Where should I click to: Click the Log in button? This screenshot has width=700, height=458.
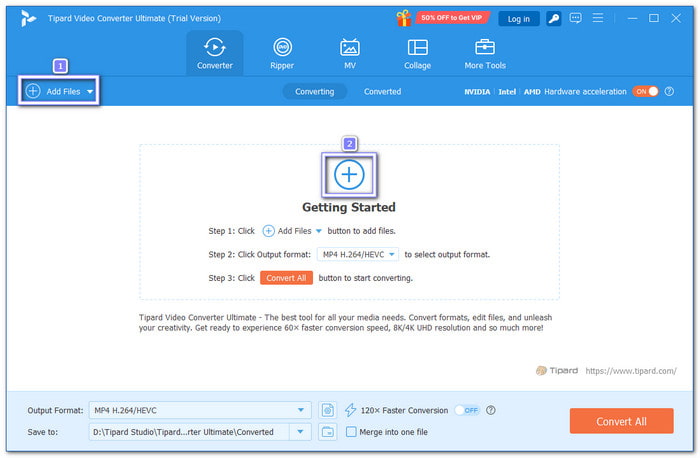click(518, 18)
